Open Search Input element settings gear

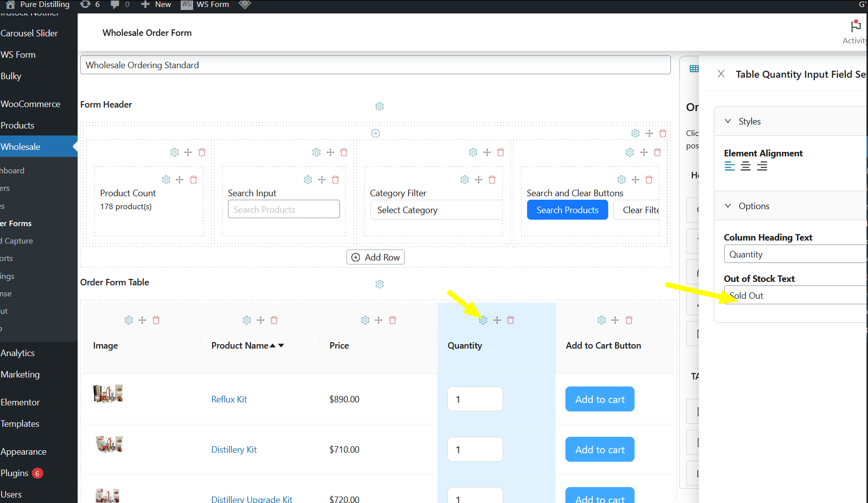pyautogui.click(x=308, y=180)
